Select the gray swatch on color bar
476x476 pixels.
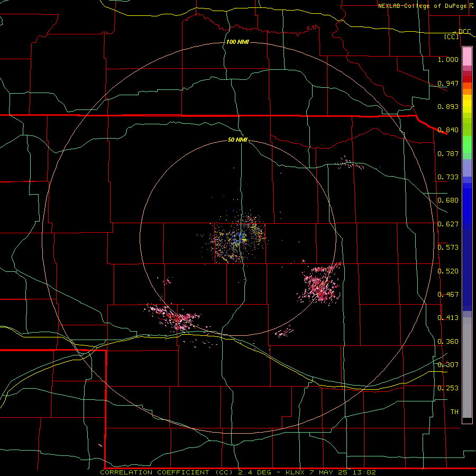point(467,368)
